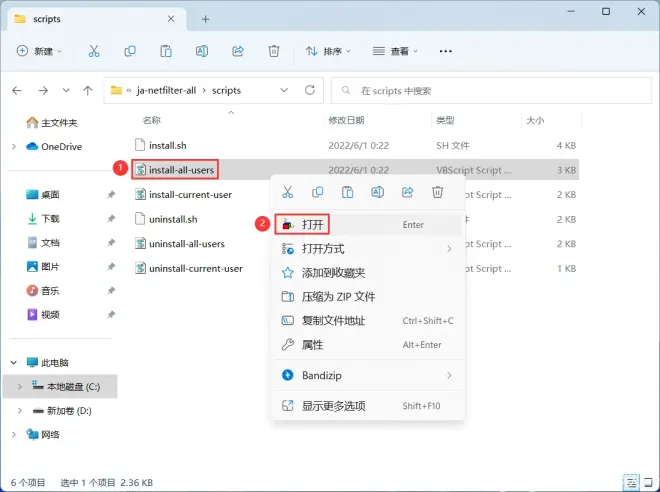Click ja-netfilter-all in the address breadcrumb
The width and height of the screenshot is (660, 492).
166,90
